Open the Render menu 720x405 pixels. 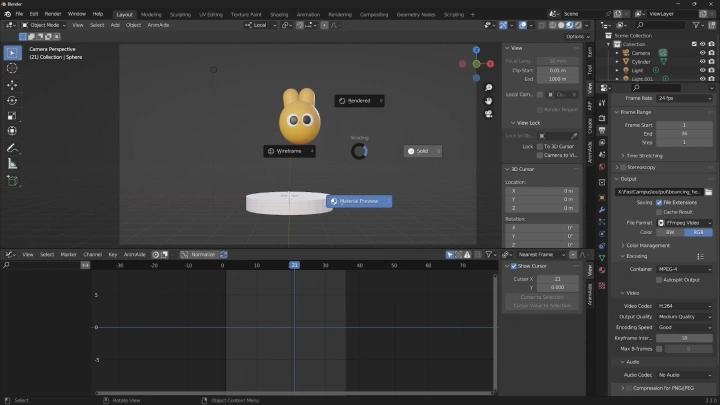[x=53, y=14]
